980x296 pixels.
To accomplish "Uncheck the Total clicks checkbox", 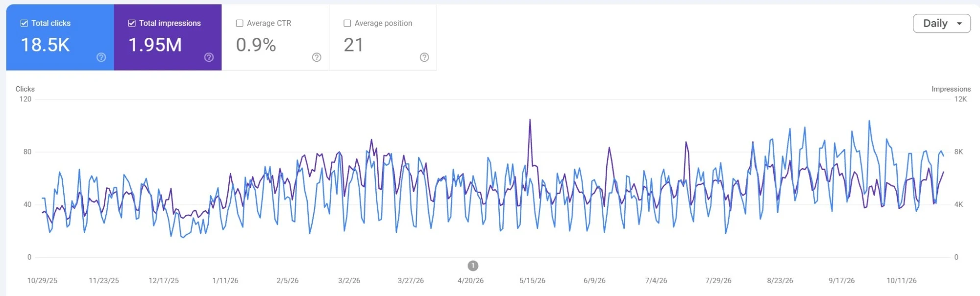I will [24, 23].
